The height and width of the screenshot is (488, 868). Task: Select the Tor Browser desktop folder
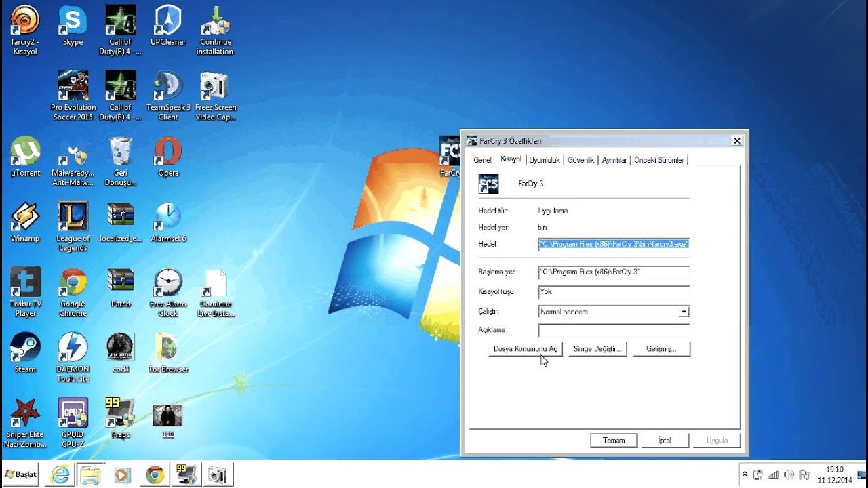(168, 353)
